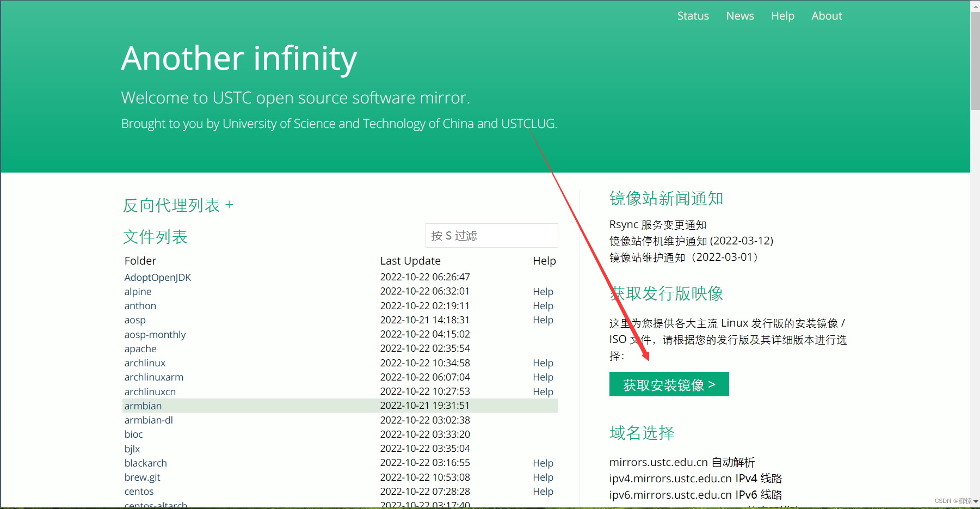Select ipv6.mirrors.ustc.edu.cn IPv6 线路

695,494
